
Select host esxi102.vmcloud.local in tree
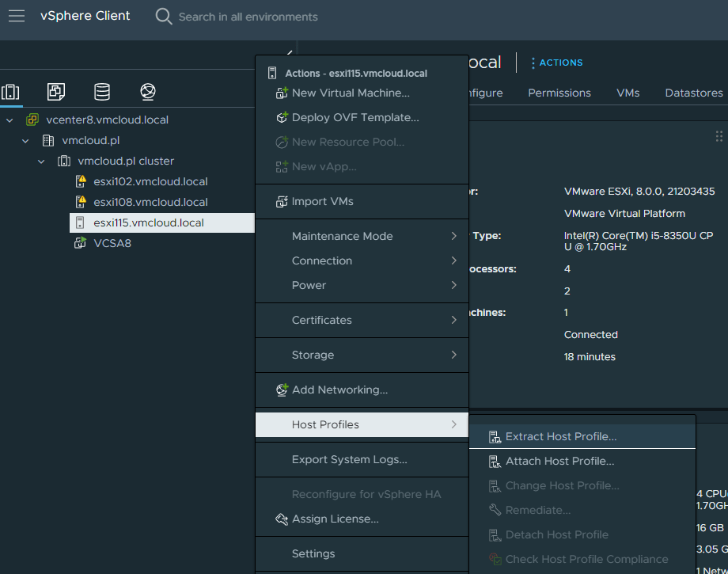point(150,181)
